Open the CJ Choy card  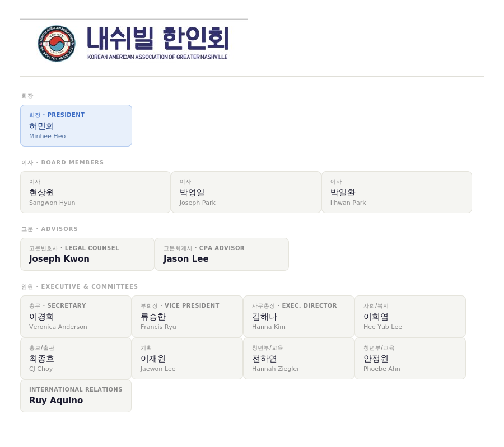point(76,359)
